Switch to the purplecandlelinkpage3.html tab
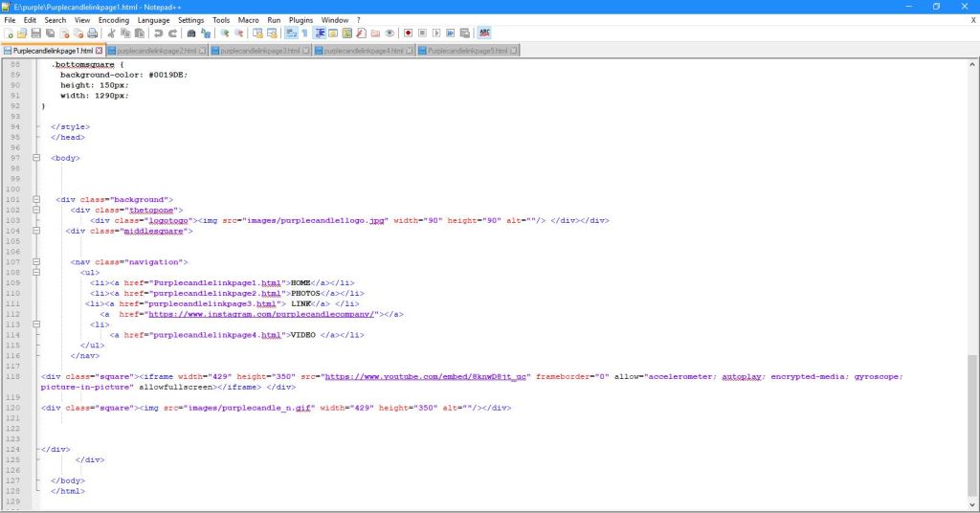Screen dimensions: 980x513 259,51
